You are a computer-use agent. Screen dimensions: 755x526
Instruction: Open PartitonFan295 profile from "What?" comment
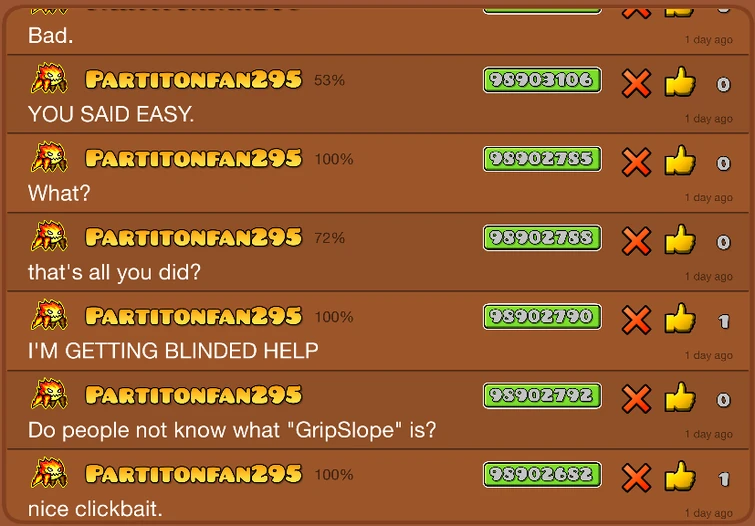(194, 158)
